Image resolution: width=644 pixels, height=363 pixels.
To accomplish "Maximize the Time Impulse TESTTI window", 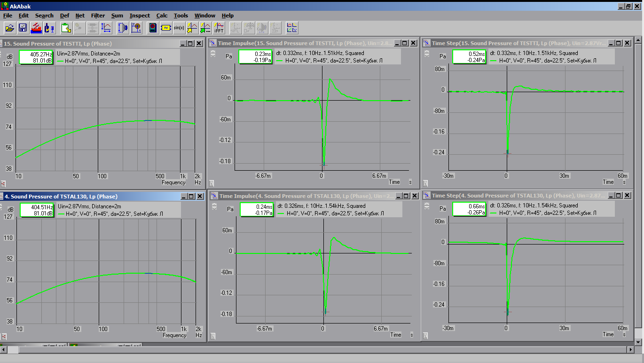I will click(x=405, y=43).
